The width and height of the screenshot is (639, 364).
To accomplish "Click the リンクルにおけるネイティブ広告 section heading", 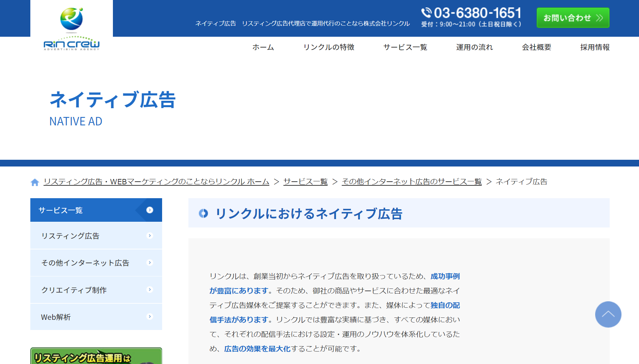I will pos(309,213).
